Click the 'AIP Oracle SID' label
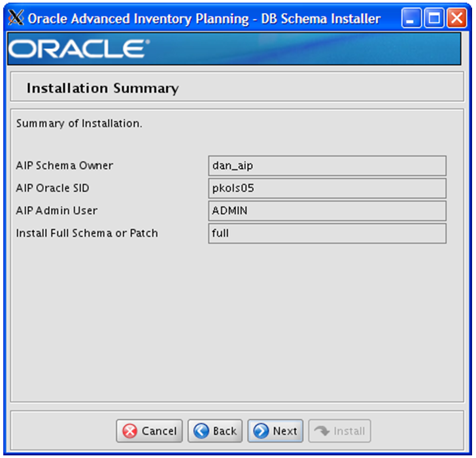Screen dimensions: 476x458 point(52,188)
